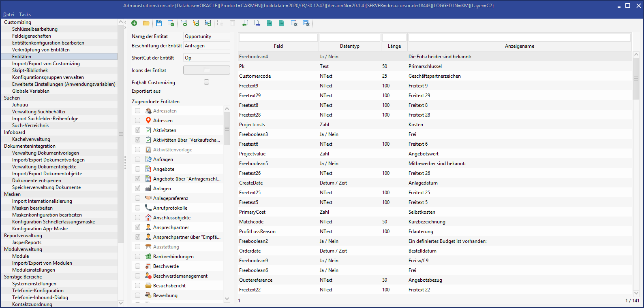Click the field table vertical scrollbar thumb
This screenshot has height=308, width=644.
pos(636,79)
